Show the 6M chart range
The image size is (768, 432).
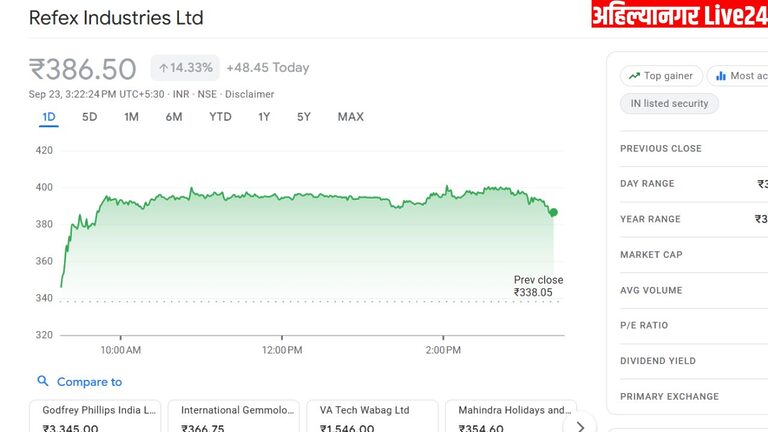174,117
